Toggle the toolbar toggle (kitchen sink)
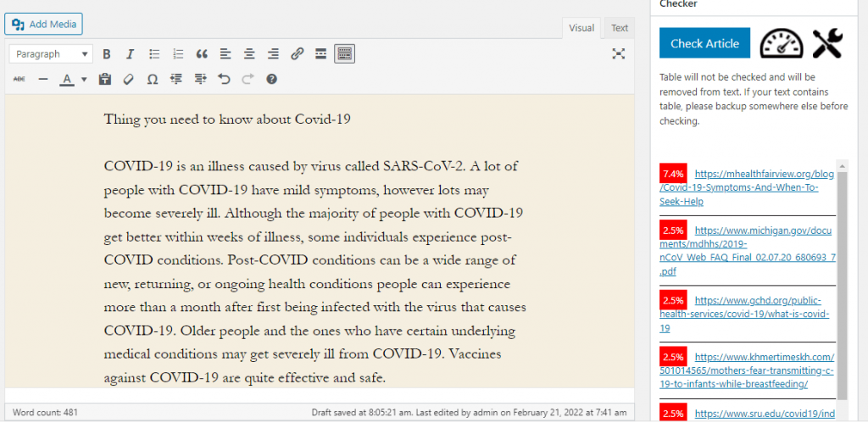Image resolution: width=868 pixels, height=423 pixels. (x=344, y=53)
